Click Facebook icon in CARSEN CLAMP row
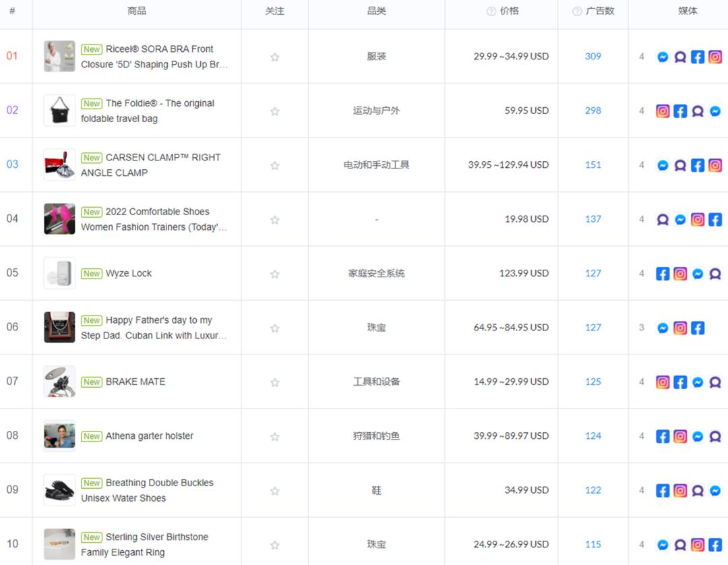728x565 pixels. pos(698,165)
